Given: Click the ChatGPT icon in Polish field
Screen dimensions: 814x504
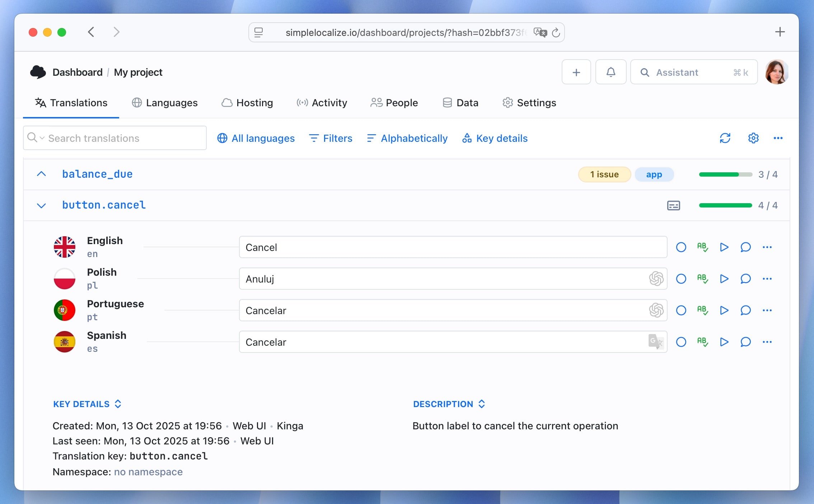Looking at the screenshot, I should point(656,279).
